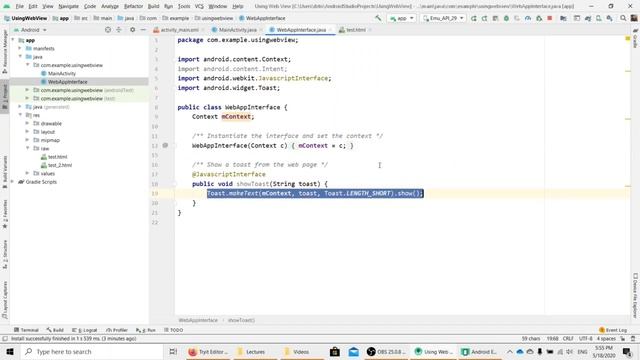Click the CRLF line separator in status bar
640x360 pixels.
568,339
